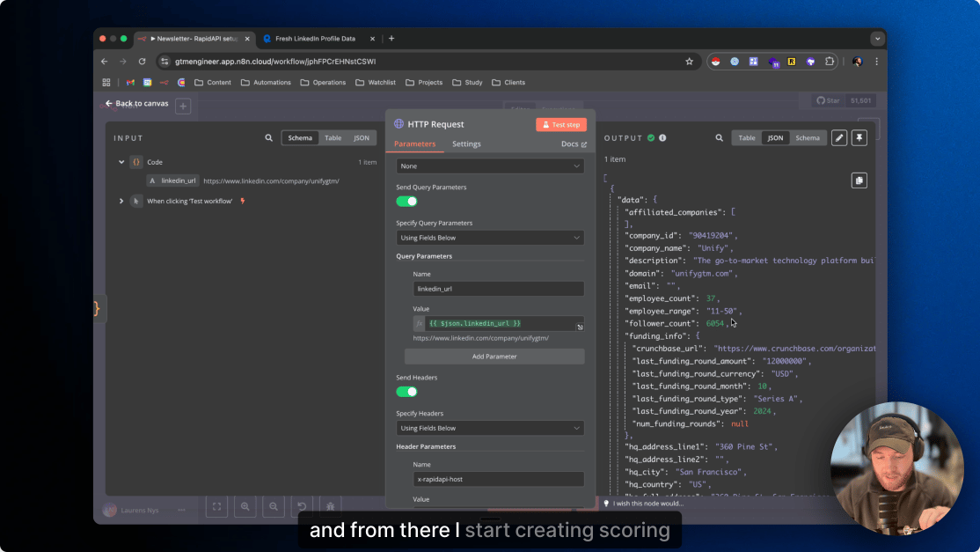Click the query parameter Value expression field
This screenshot has width=980, height=552.
click(x=500, y=324)
